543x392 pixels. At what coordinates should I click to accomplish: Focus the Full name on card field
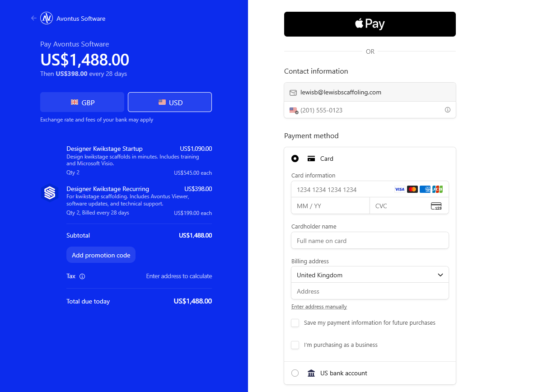(x=370, y=240)
